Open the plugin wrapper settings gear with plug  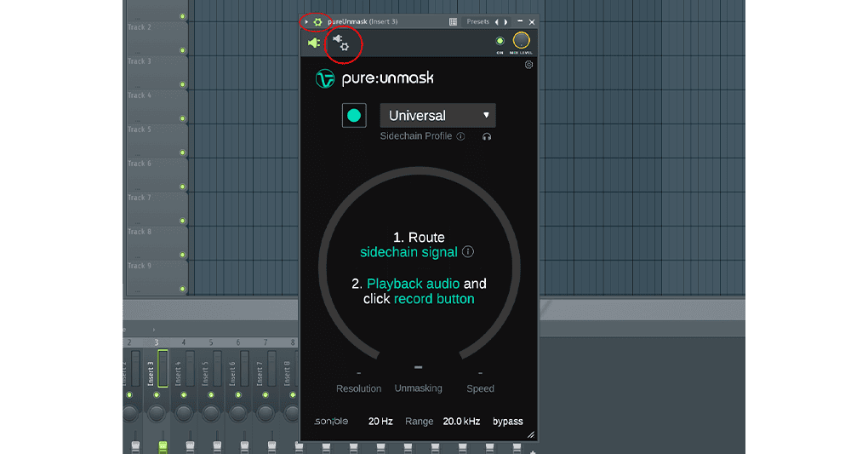(341, 43)
